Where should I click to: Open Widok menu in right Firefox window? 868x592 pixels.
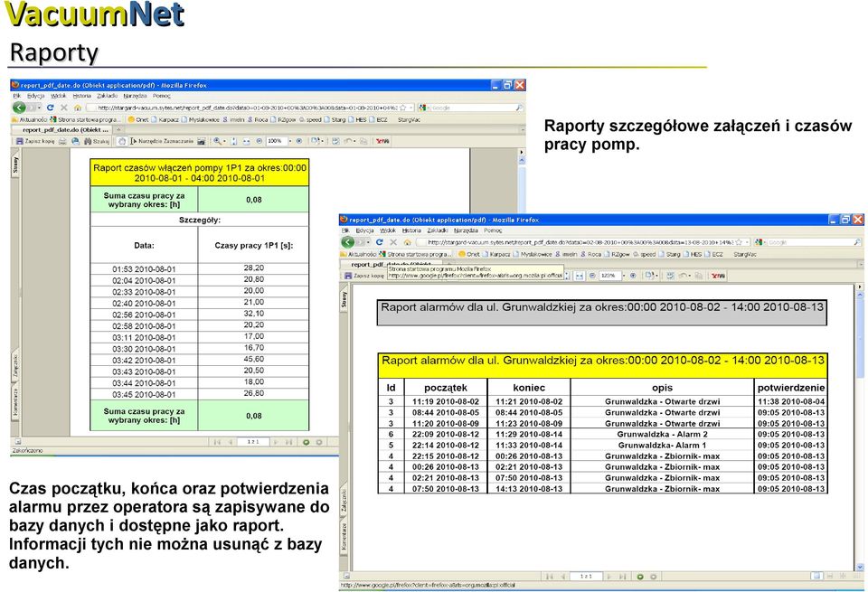pyautogui.click(x=388, y=230)
